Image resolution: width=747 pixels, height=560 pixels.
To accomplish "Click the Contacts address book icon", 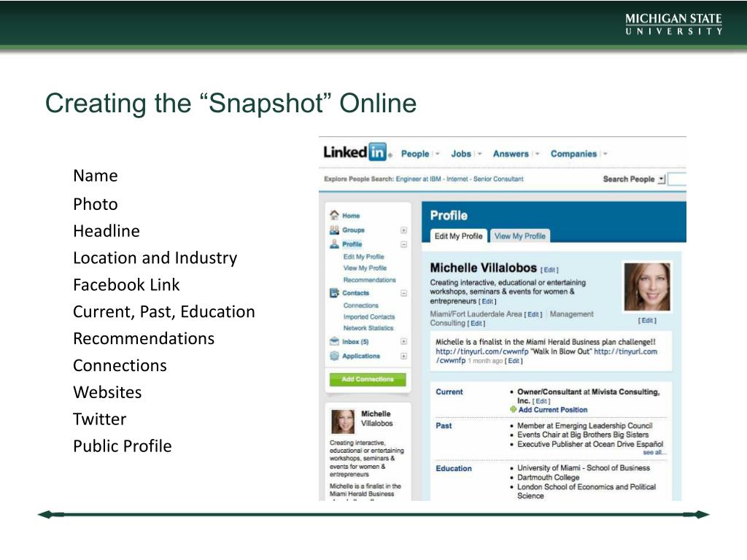I will [334, 293].
